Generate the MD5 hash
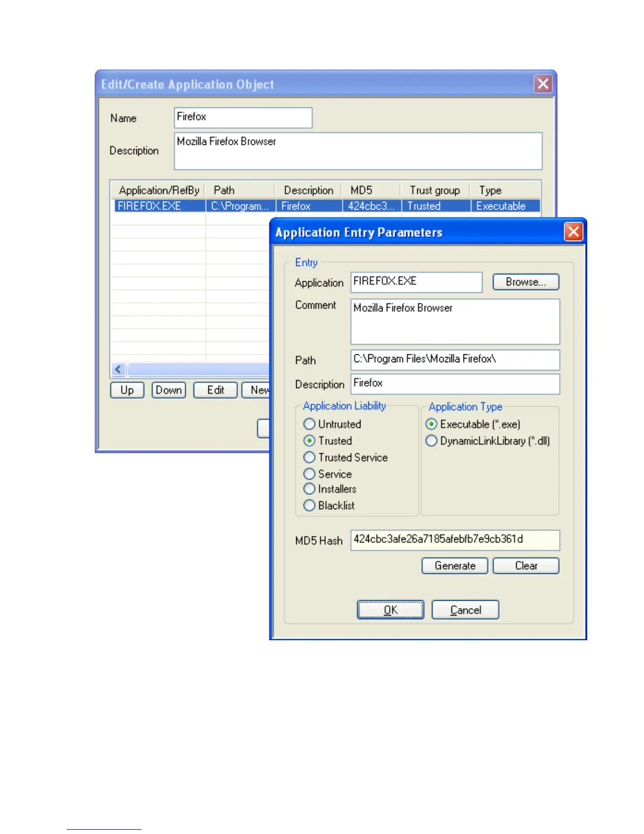This screenshot has height=834, width=644. 455,565
